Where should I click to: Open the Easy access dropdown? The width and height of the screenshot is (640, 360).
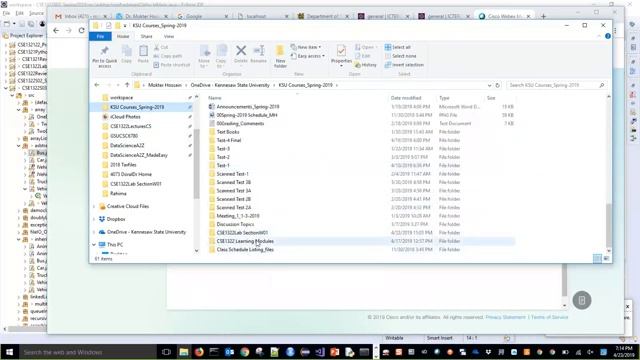tap(308, 56)
